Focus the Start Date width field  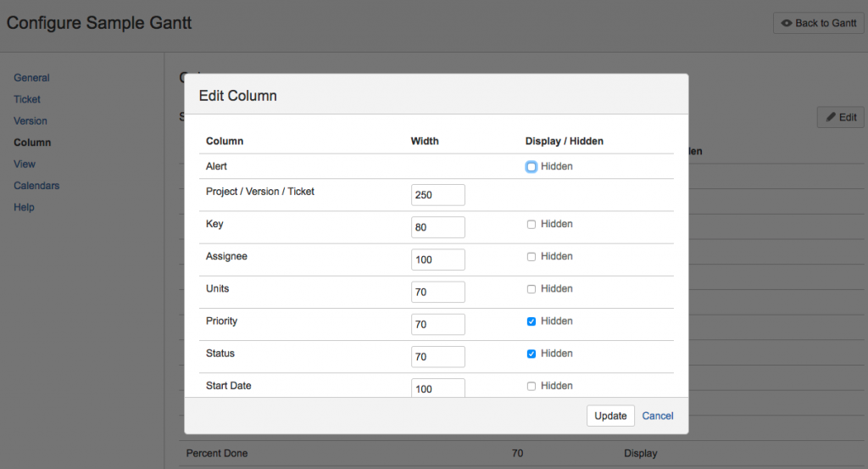438,388
